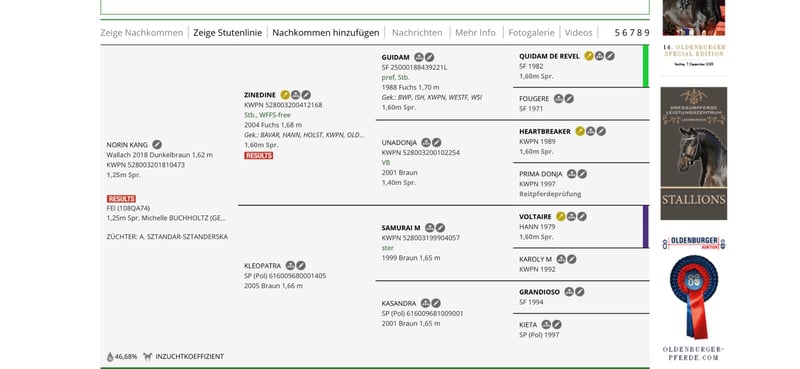Open the pedigree tree icon beside KLEOPATRA

click(290, 265)
